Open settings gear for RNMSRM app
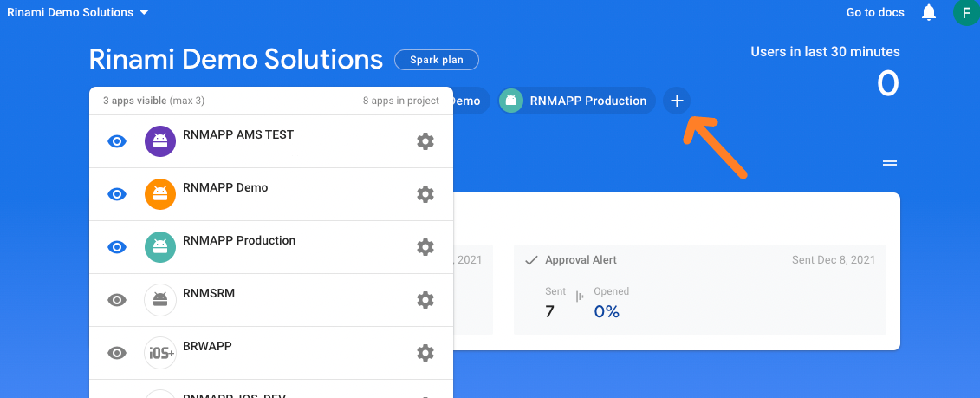The width and height of the screenshot is (980, 398). [425, 300]
